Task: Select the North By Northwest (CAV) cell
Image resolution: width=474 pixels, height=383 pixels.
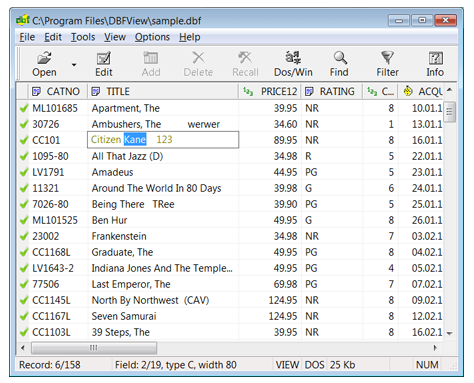Action: click(x=163, y=300)
